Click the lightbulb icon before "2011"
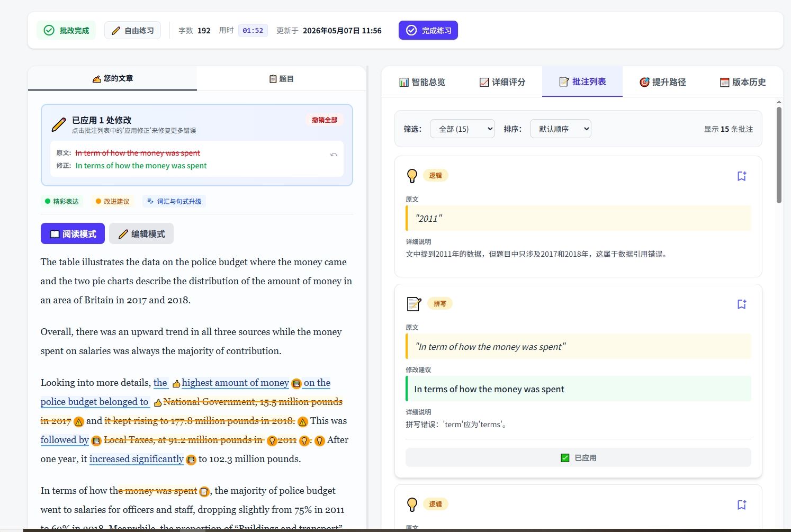Image resolution: width=791 pixels, height=532 pixels. click(x=272, y=440)
